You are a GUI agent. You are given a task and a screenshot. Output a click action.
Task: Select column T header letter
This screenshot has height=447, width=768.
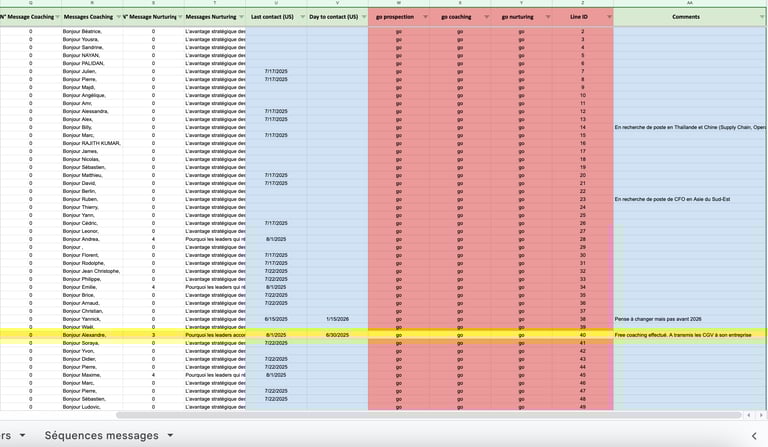click(x=215, y=3)
